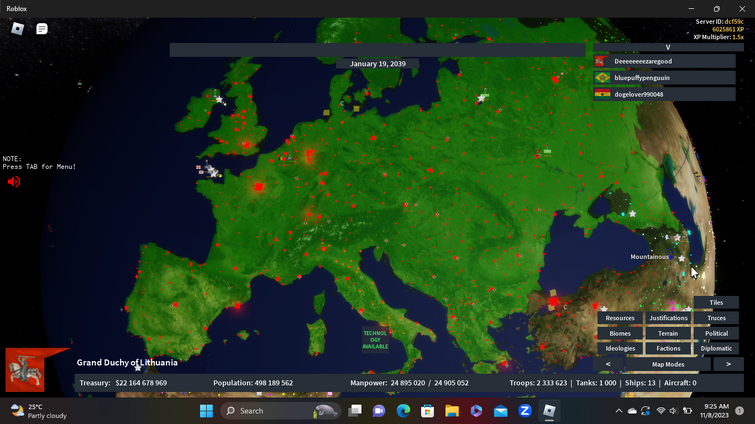
Task: Switch to the Political map mode
Action: (x=716, y=333)
